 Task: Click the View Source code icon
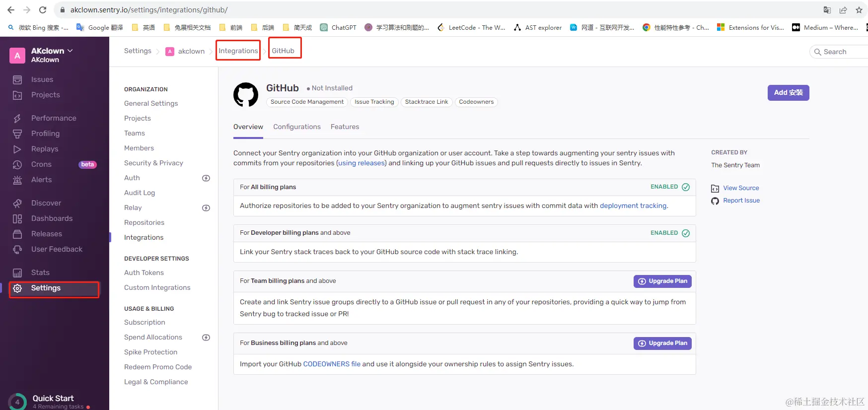point(715,189)
